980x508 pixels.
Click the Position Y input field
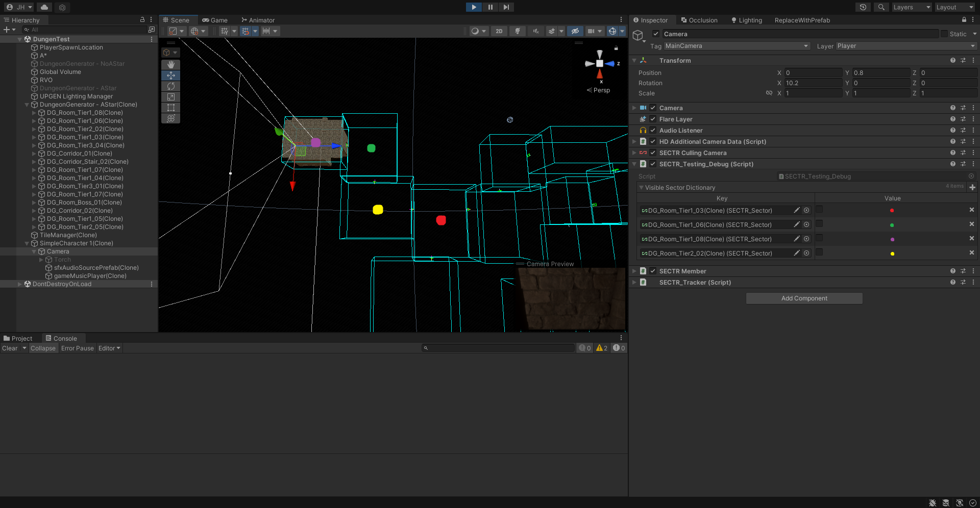click(880, 73)
